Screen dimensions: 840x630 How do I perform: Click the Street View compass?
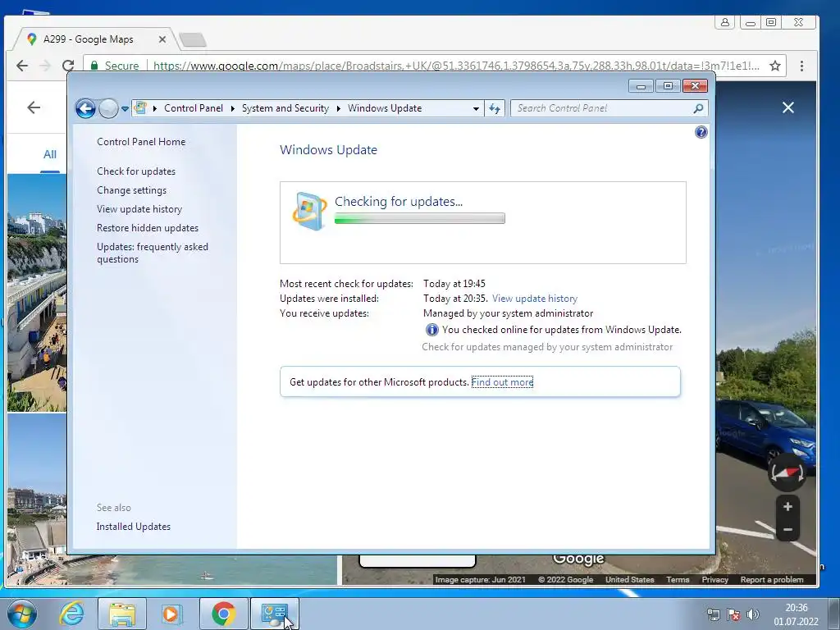coord(787,472)
